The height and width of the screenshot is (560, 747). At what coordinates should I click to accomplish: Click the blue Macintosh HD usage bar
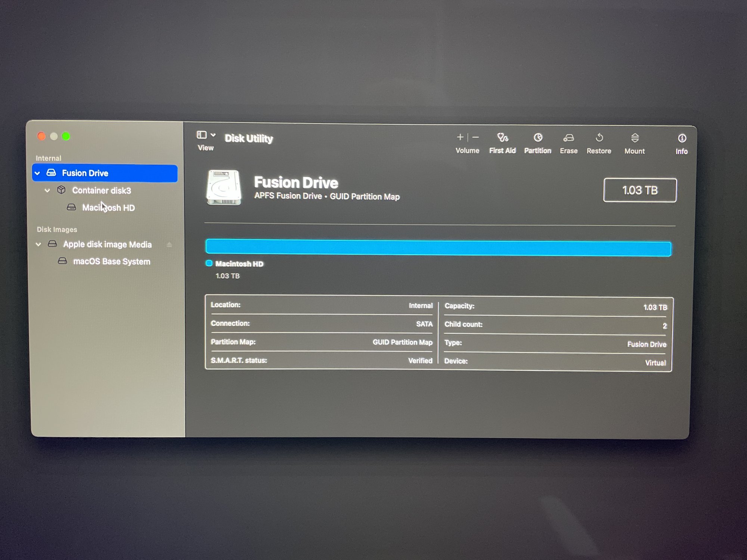438,248
